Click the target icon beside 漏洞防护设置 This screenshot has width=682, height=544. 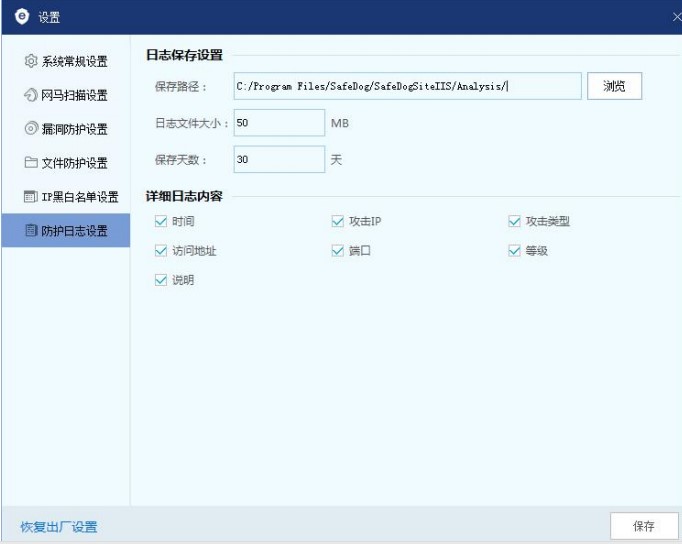coord(30,129)
